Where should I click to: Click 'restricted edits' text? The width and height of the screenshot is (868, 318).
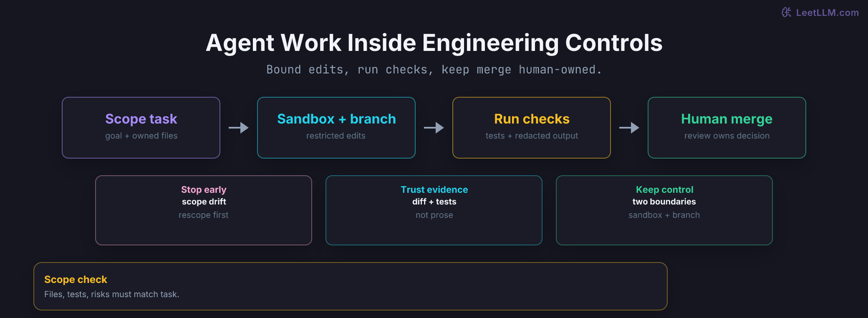tap(336, 136)
